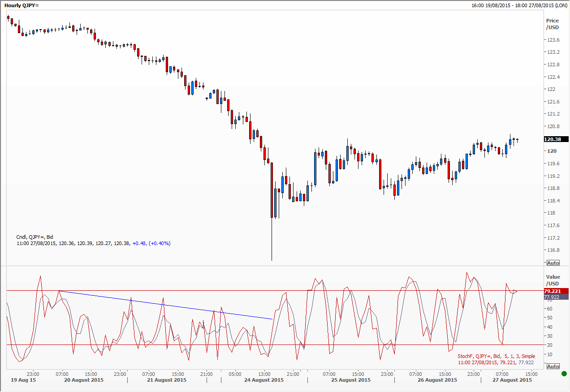570x392 pixels.
Task: Click the 122.8 price axis value
Action: tap(553, 65)
